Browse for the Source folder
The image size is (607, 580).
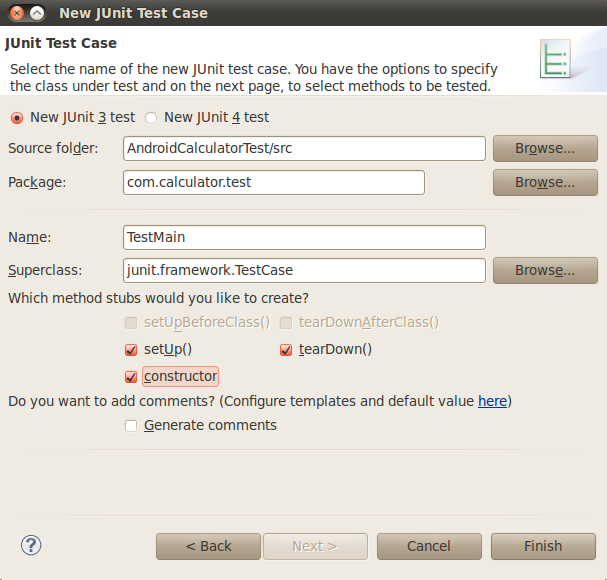click(544, 148)
